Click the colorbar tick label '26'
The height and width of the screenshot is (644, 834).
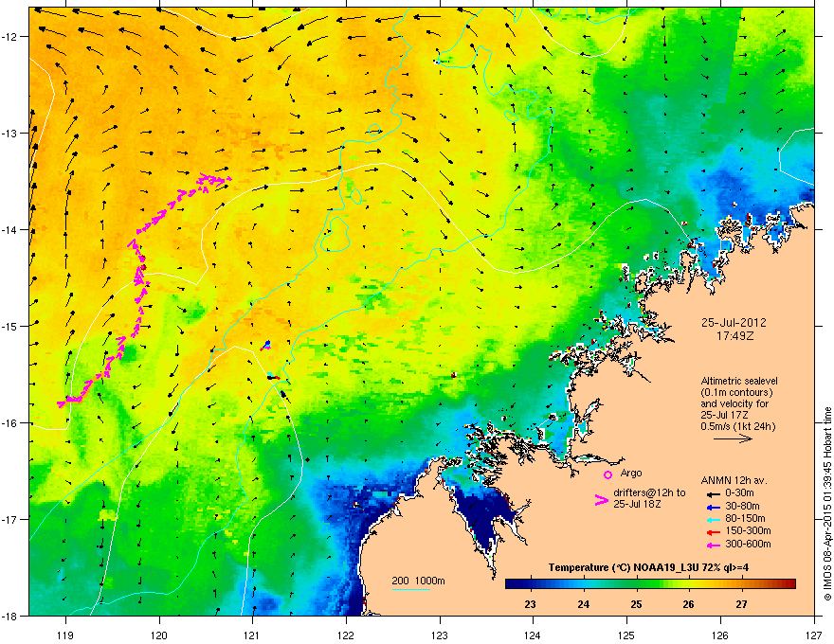tap(689, 604)
